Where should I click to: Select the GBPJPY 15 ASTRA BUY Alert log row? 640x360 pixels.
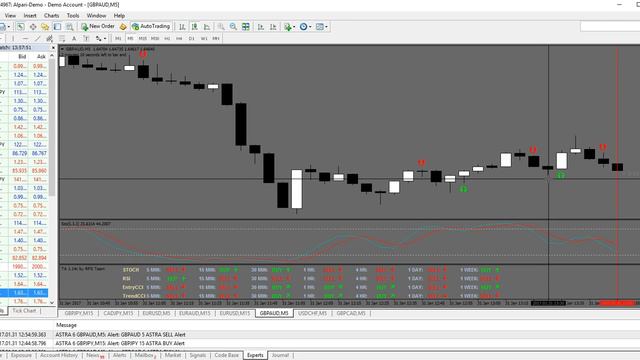[320, 343]
